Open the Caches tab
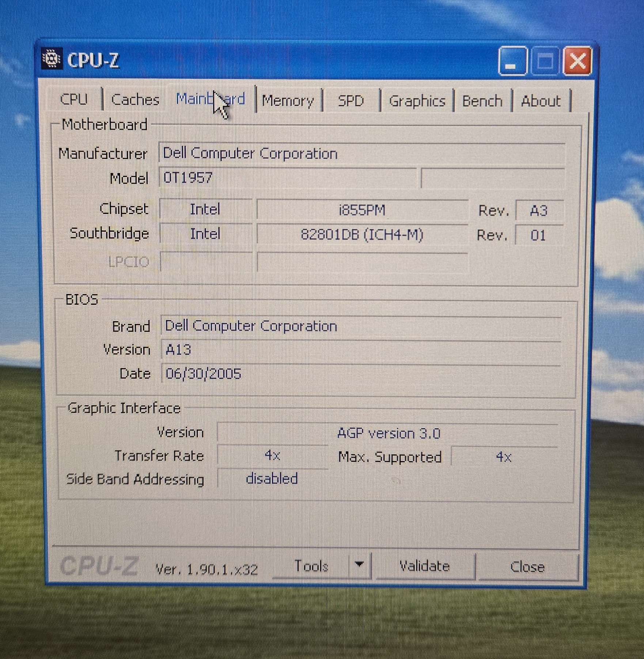644x659 pixels. point(135,99)
